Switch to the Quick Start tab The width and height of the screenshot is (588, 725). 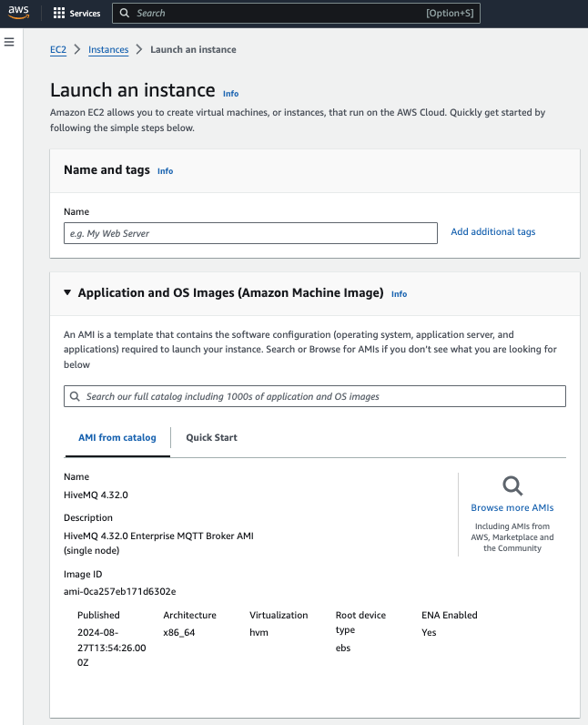pos(211,437)
